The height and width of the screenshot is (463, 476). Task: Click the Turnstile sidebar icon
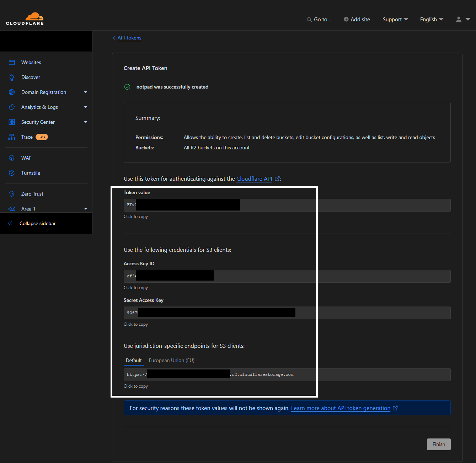click(x=11, y=173)
